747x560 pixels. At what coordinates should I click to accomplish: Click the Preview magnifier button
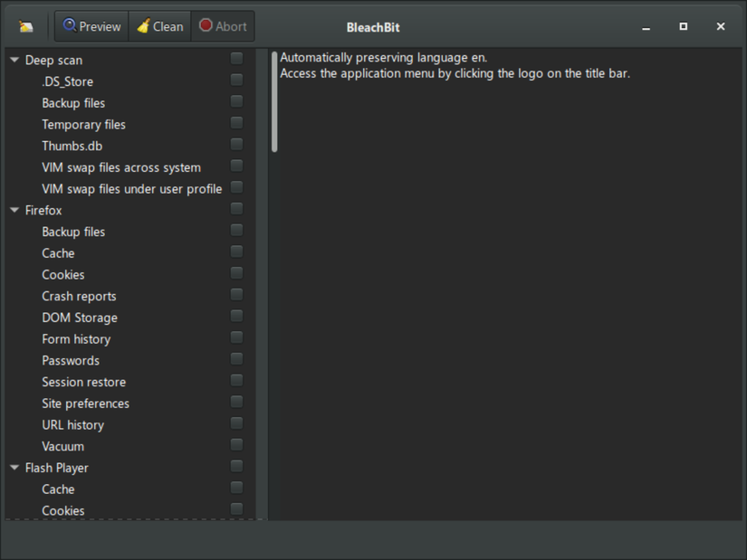pyautogui.click(x=92, y=26)
